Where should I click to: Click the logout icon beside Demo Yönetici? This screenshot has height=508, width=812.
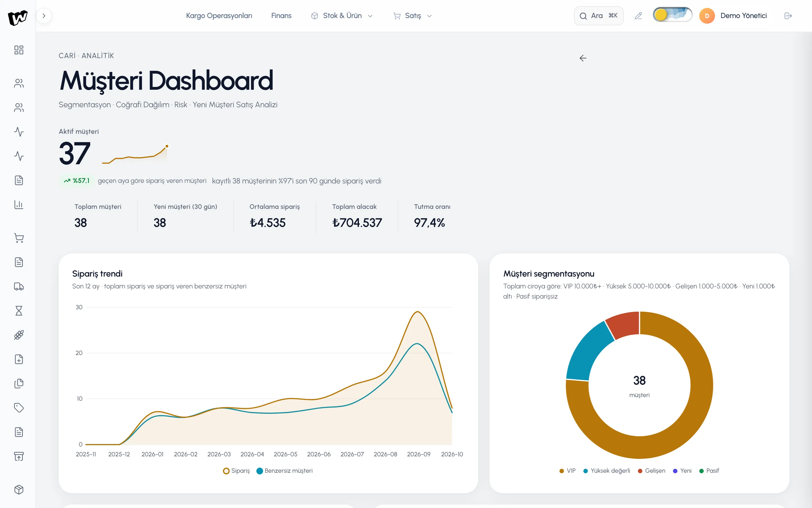pyautogui.click(x=788, y=16)
